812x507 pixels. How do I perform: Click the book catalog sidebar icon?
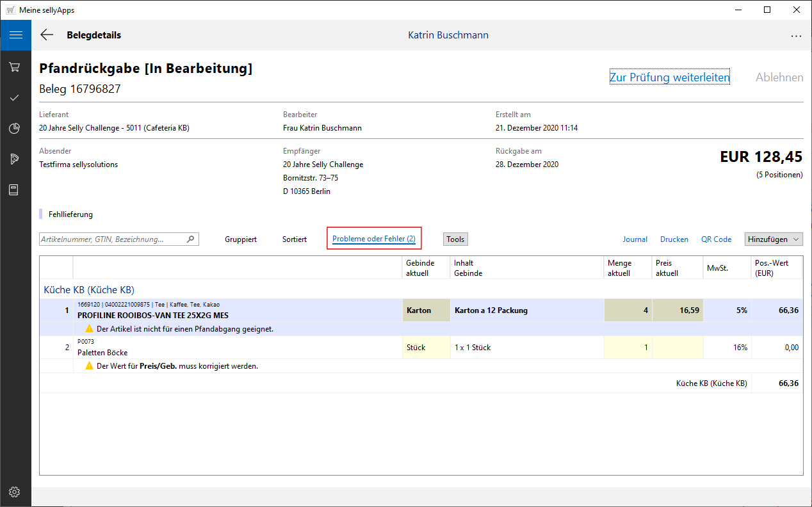(15, 190)
